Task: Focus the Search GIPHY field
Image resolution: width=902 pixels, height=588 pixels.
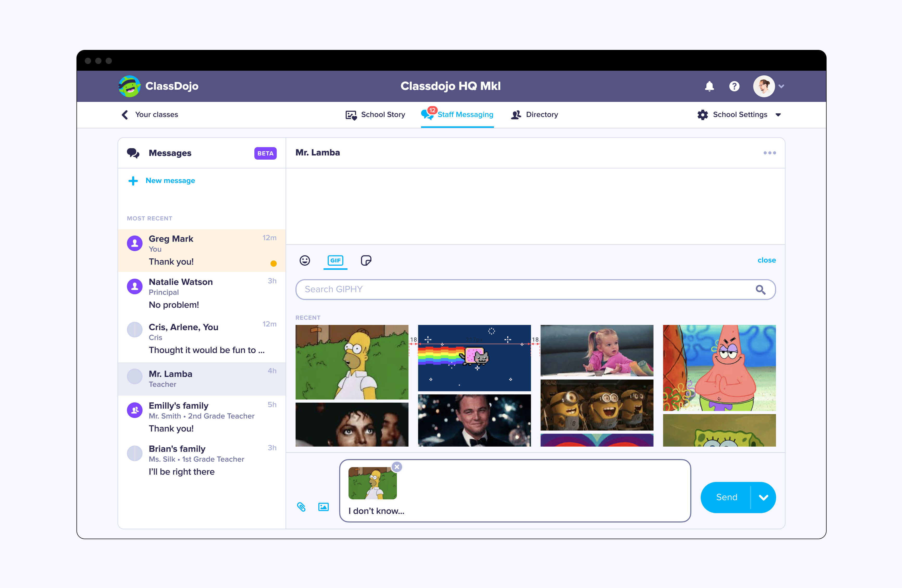Action: [536, 290]
